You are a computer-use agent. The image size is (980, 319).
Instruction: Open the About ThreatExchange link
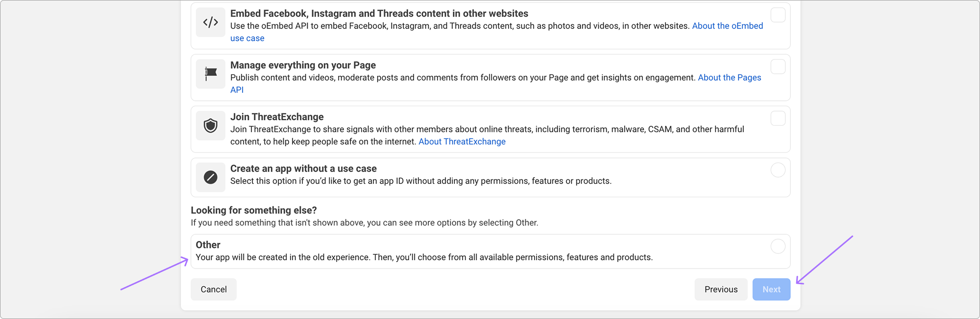pos(462,141)
